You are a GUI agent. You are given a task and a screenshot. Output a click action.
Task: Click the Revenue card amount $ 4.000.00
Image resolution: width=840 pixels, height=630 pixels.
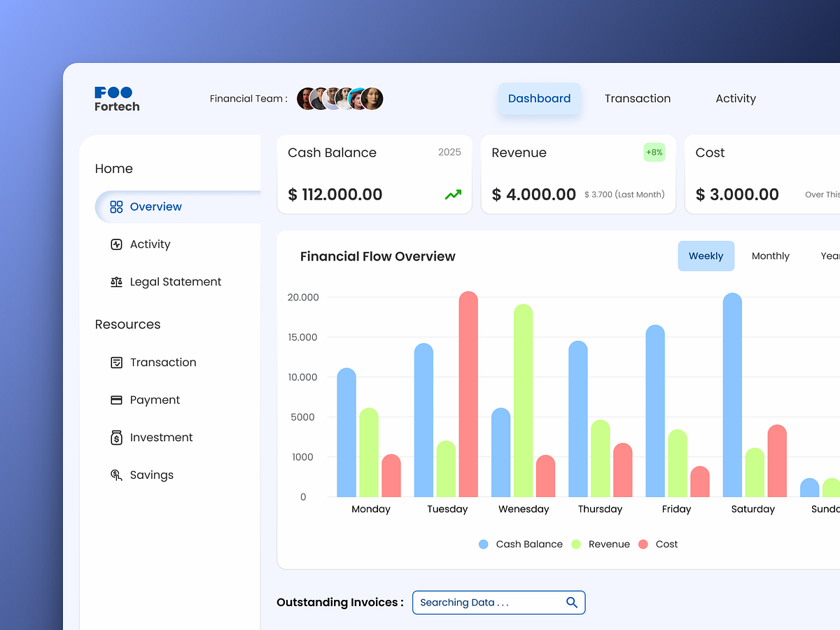(x=534, y=195)
